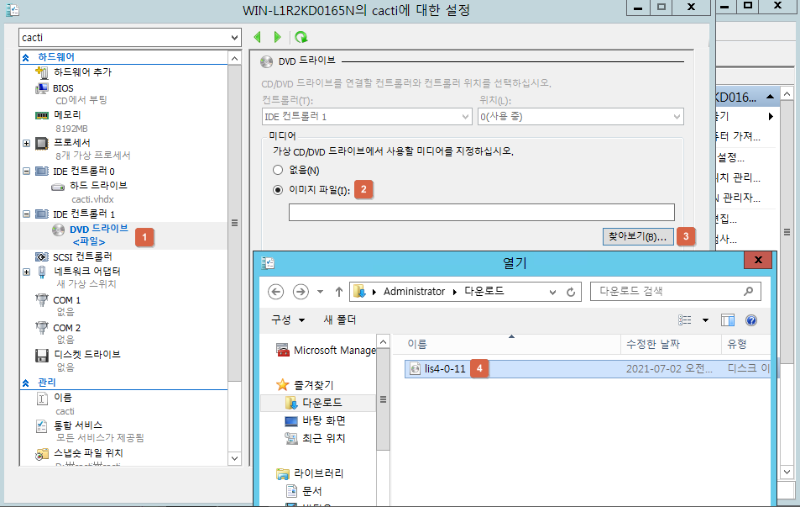Screen dimensions: 800x507
Task: Click the 다운로드 검색 search box
Action: tap(670, 292)
